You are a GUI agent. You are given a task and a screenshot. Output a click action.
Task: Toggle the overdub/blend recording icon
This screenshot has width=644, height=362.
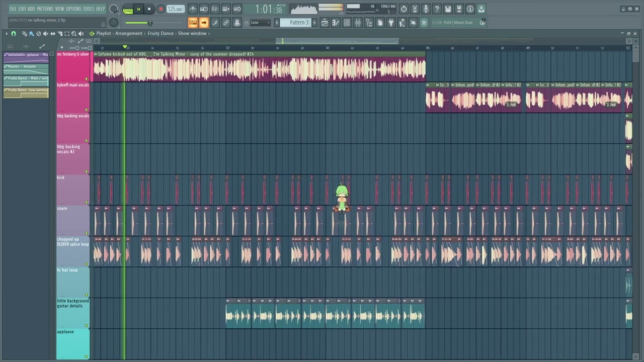coord(226,9)
